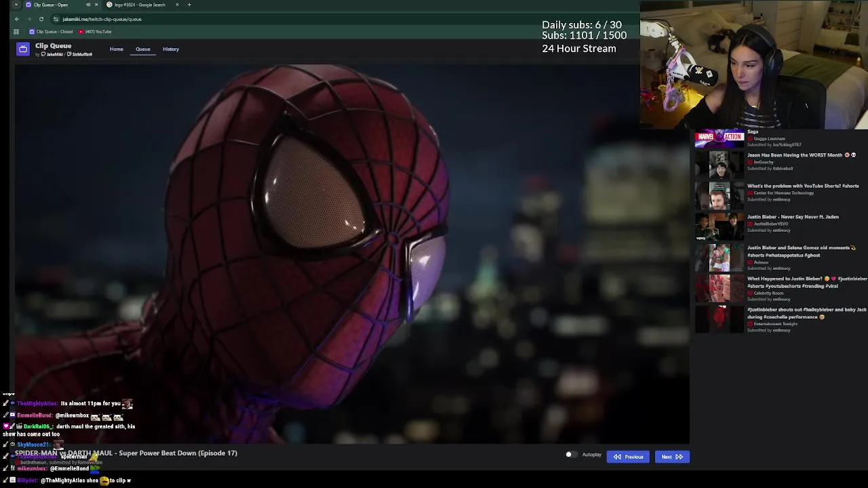
Task: Click 'Submitted by itsblueball' text
Action: pyautogui.click(x=770, y=169)
